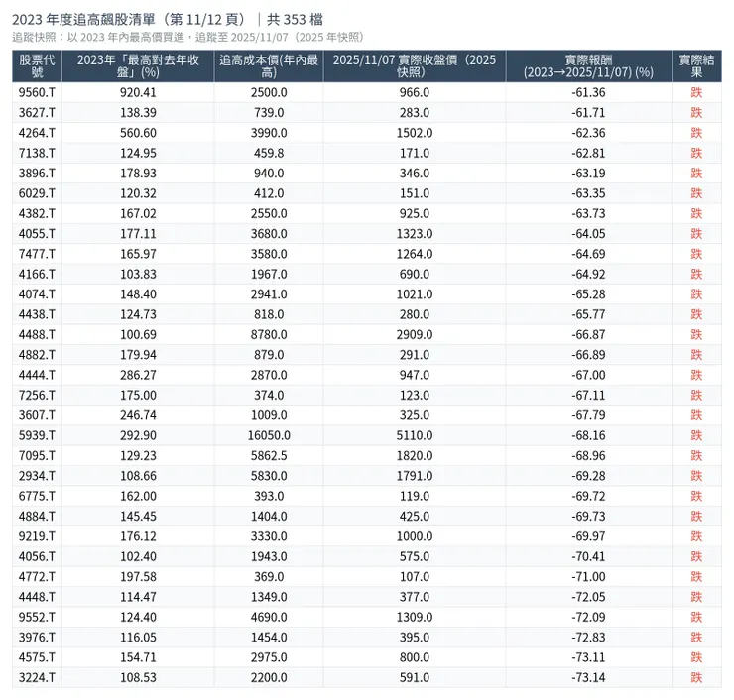Select stock code 4438.T
This screenshot has height=700, width=734.
point(37,314)
